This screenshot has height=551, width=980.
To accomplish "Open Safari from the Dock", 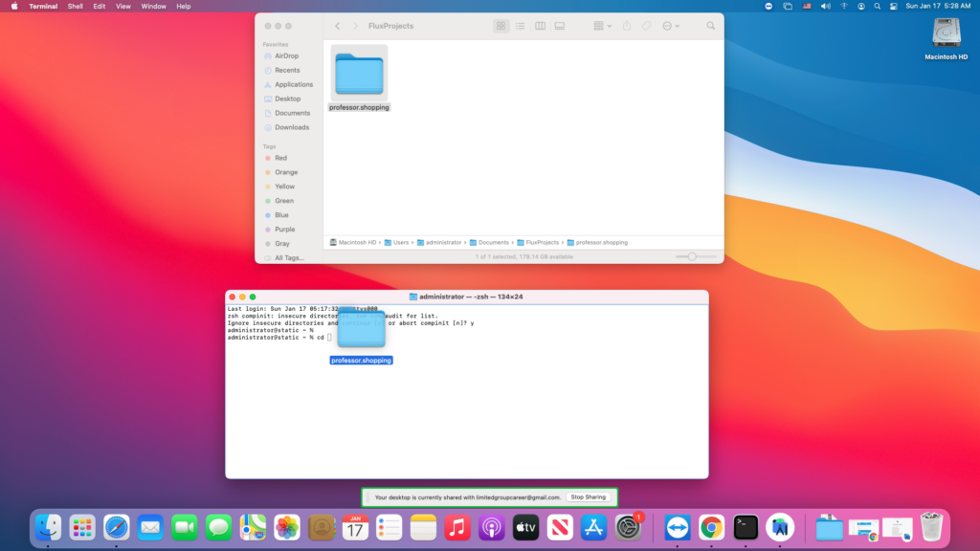I will (x=116, y=528).
